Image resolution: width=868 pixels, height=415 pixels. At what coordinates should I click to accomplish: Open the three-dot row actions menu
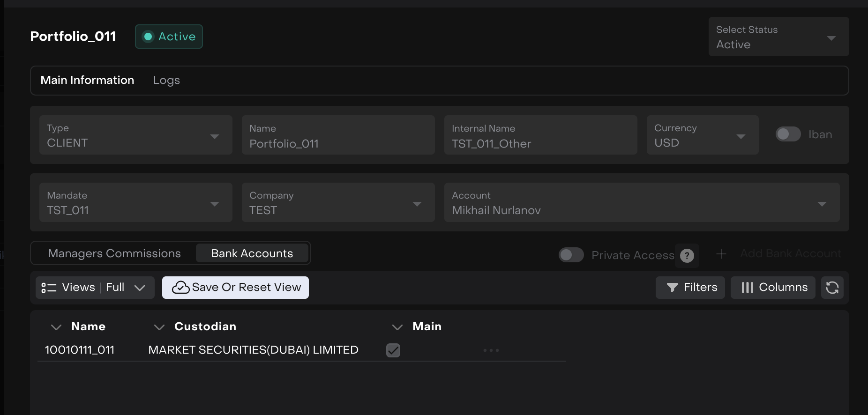(x=491, y=350)
